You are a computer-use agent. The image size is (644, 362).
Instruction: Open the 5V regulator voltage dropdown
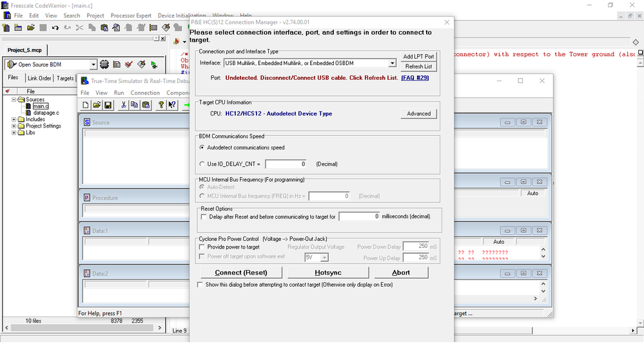coord(324,258)
